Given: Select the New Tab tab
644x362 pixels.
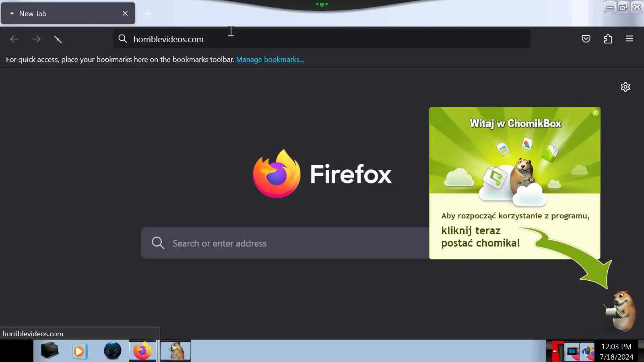Looking at the screenshot, I should click(68, 13).
